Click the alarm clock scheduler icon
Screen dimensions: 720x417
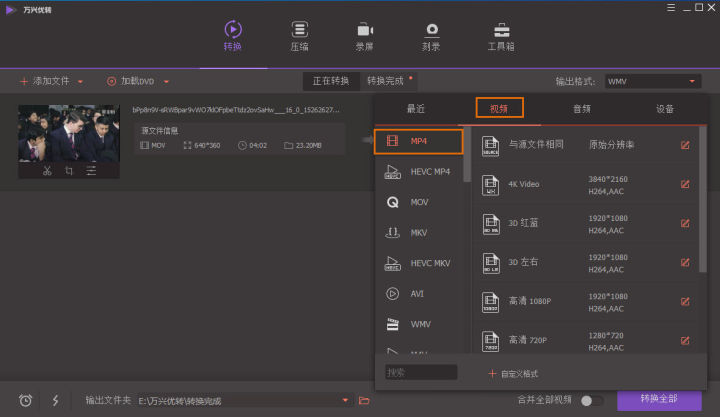point(26,400)
